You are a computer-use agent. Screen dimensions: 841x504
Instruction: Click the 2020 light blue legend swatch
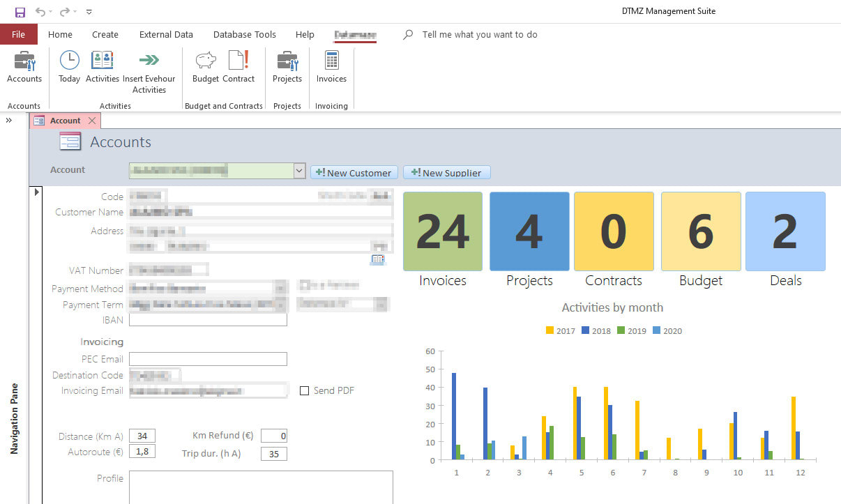[656, 330]
